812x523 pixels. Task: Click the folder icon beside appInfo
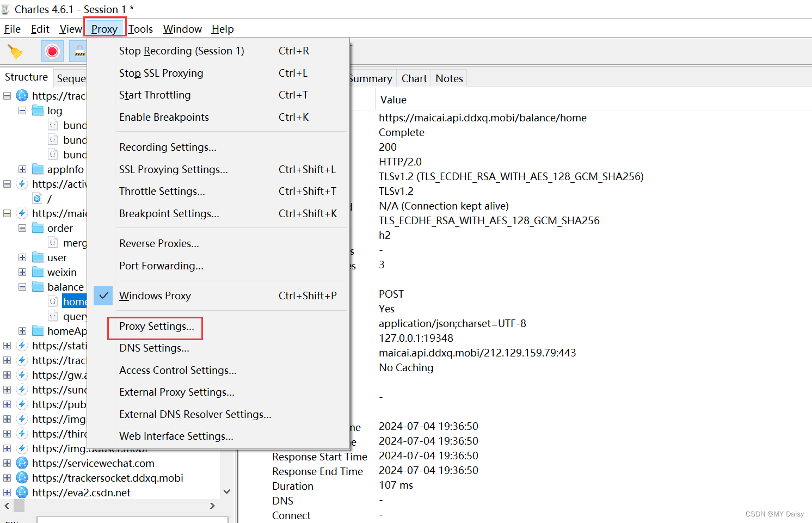pos(38,169)
